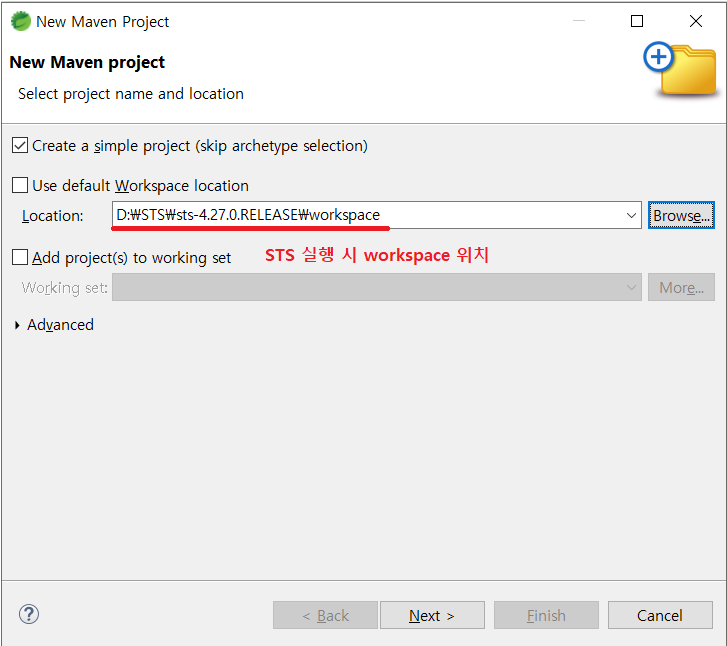
Task: Click the Browse... button
Action: point(681,215)
